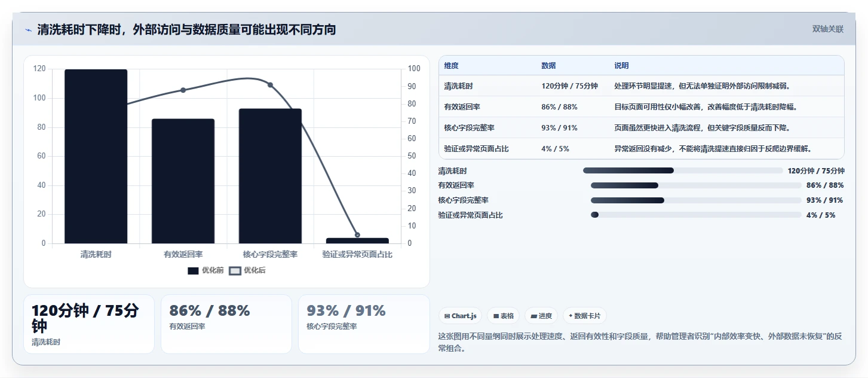Click the summary paragraph starting 这张图用不同量纲
868x378 pixels.
[x=640, y=342]
